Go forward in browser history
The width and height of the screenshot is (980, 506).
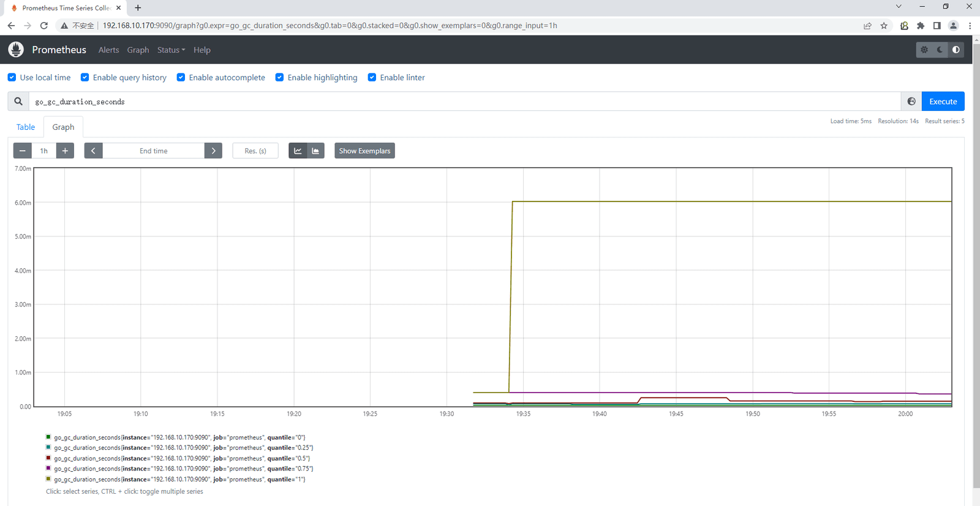coord(28,26)
